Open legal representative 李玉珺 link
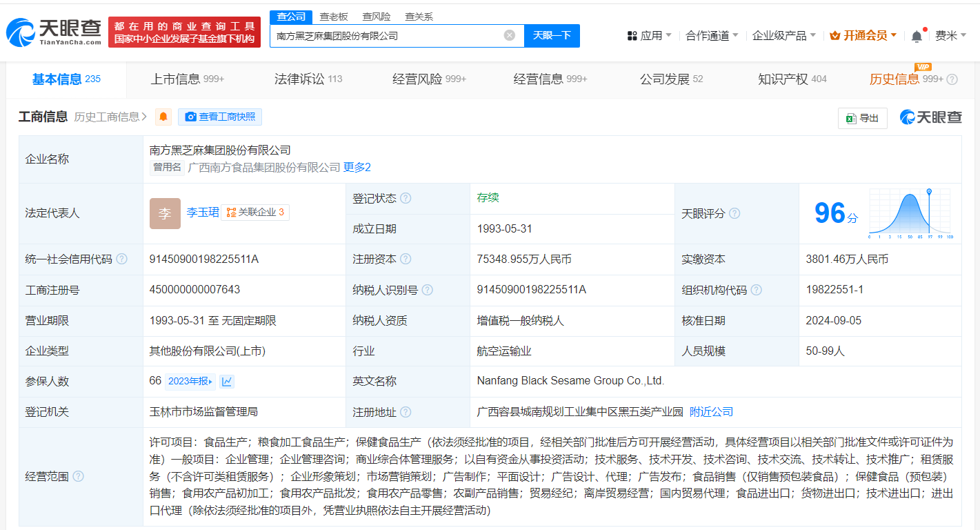 click(x=203, y=213)
